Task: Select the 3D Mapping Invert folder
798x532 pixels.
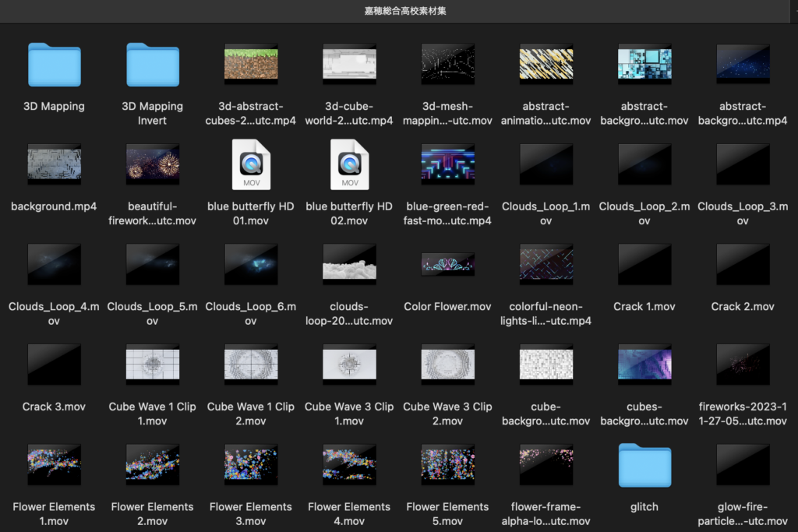Action: pyautogui.click(x=152, y=65)
